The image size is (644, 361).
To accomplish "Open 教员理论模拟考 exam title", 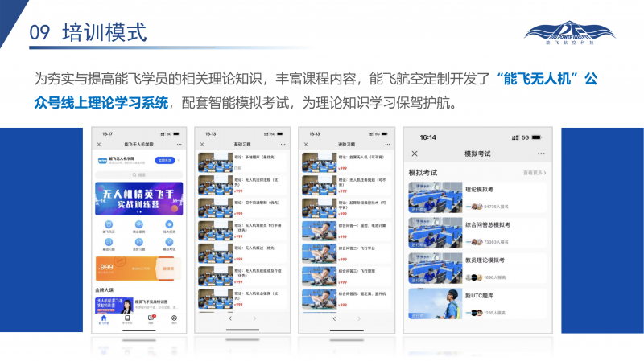I will (x=485, y=260).
